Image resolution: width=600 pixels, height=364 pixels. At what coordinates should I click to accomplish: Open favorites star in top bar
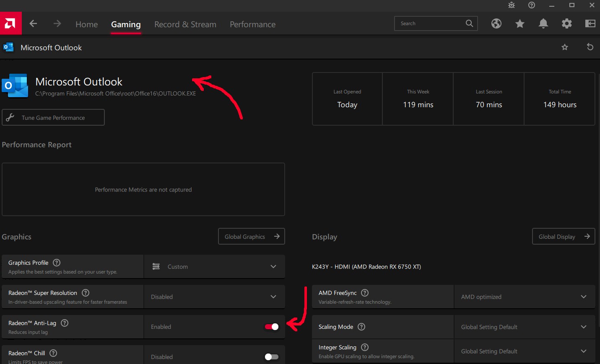click(x=520, y=23)
